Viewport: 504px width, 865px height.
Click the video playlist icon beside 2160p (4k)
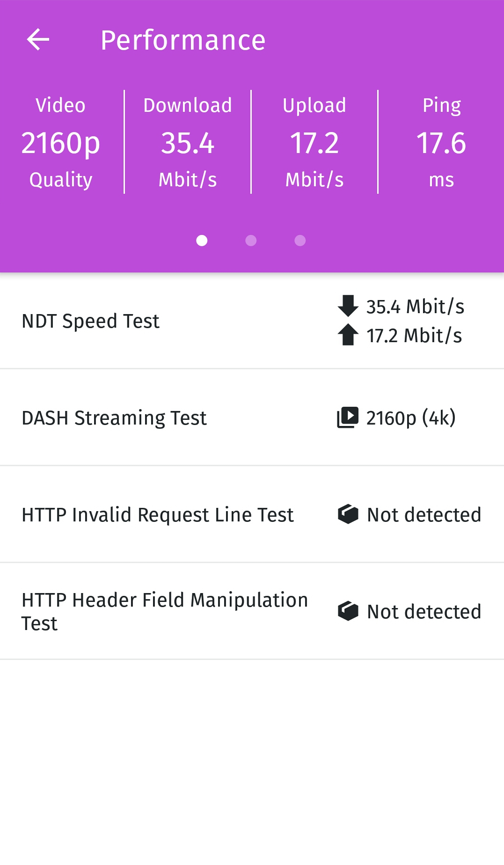348,418
